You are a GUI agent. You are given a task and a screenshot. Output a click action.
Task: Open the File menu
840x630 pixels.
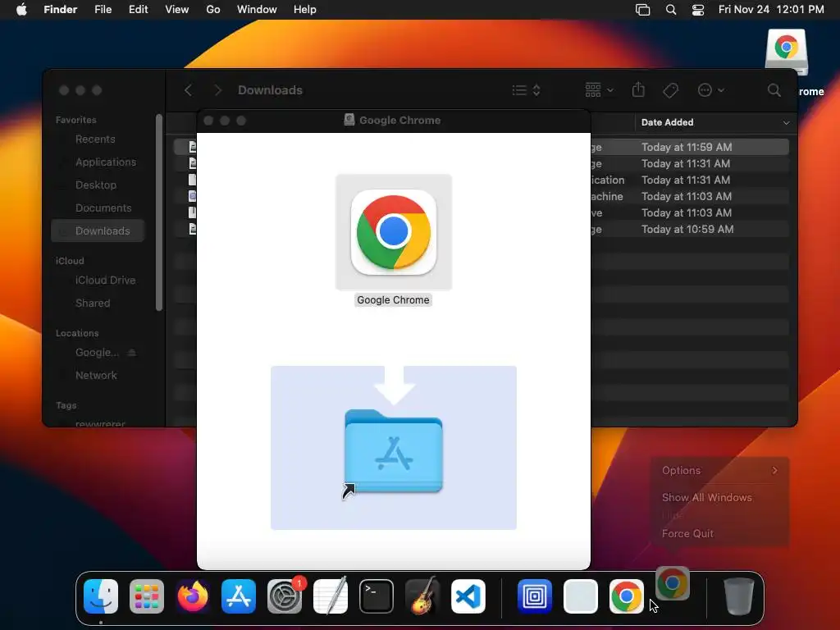[103, 10]
